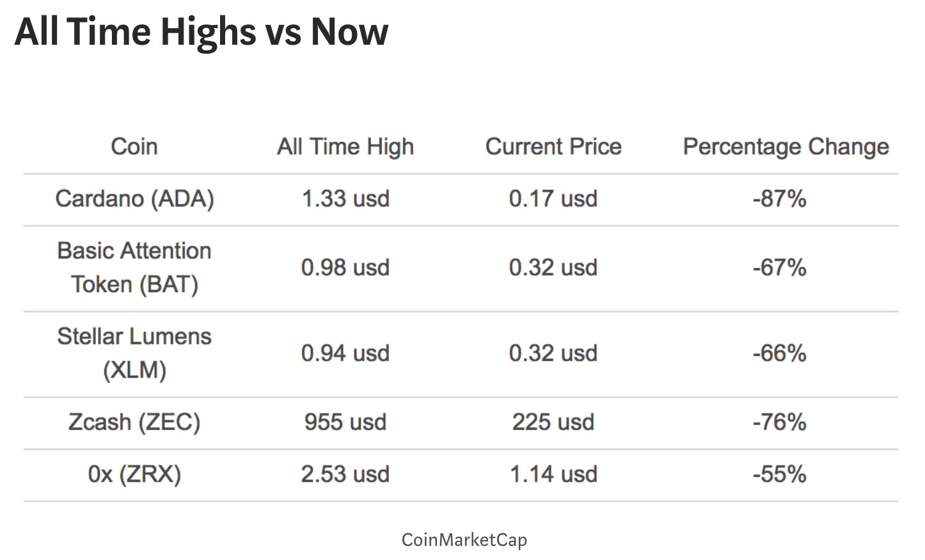The width and height of the screenshot is (925, 560).
Task: Select the 955 usd all time high cell
Action: coord(345,423)
